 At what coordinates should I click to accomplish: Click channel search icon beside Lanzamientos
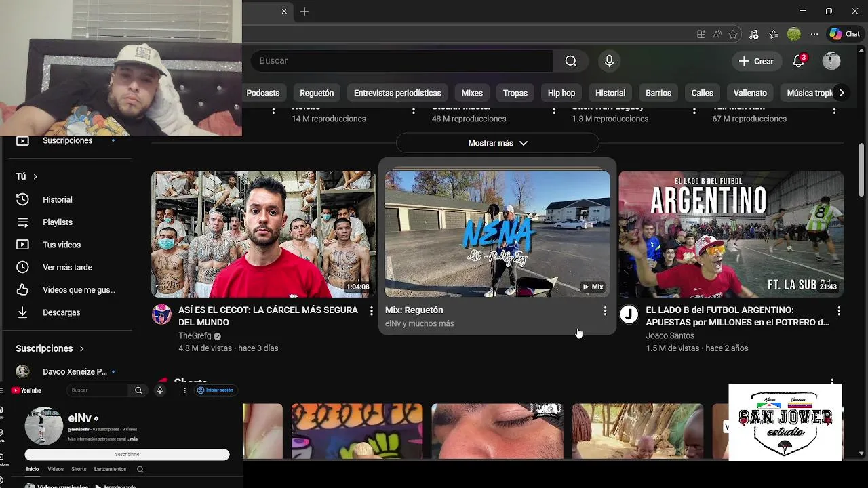140,469
